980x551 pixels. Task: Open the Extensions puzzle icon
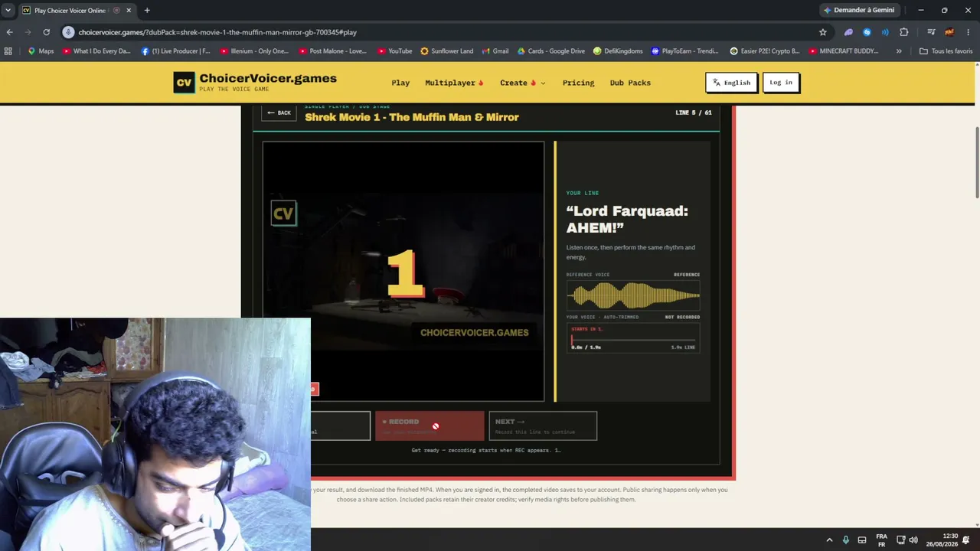tap(904, 32)
